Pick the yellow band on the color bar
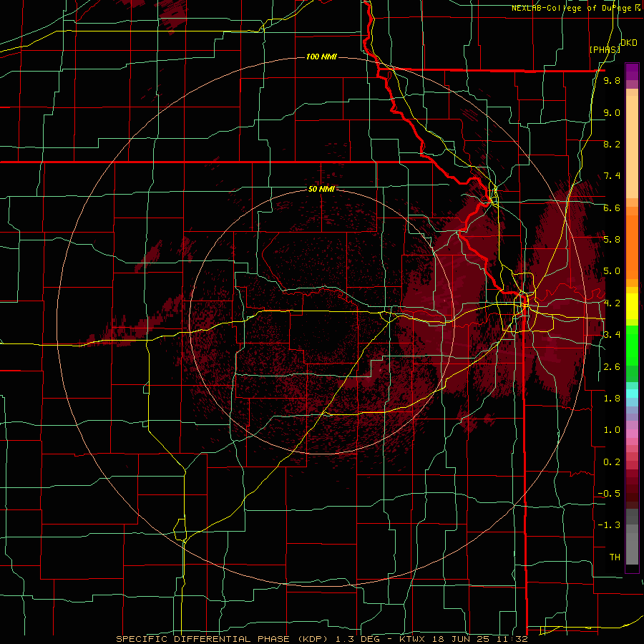Image resolution: width=644 pixels, height=644 pixels. (x=632, y=306)
